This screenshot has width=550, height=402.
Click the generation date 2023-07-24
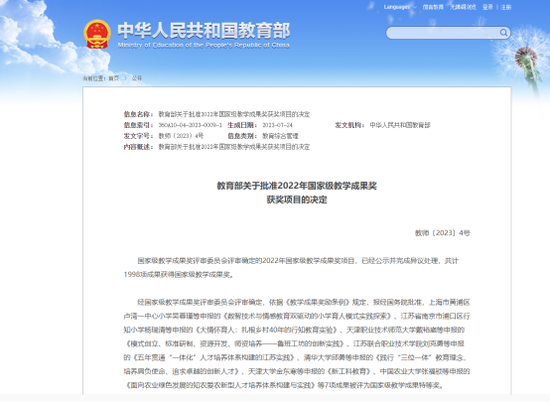coord(277,125)
